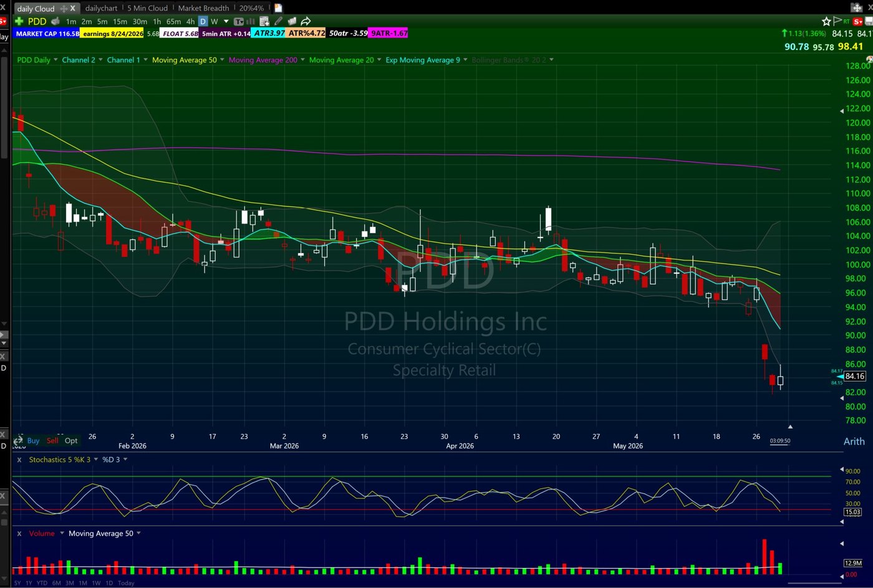Image resolution: width=873 pixels, height=588 pixels.
Task: Switch to the 20%4% tab
Action: [251, 8]
